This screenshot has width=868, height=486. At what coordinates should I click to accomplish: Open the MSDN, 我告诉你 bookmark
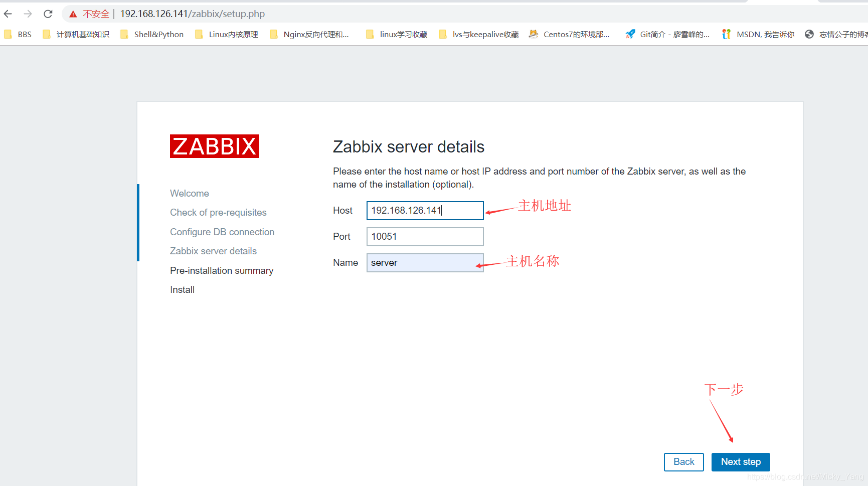point(758,34)
